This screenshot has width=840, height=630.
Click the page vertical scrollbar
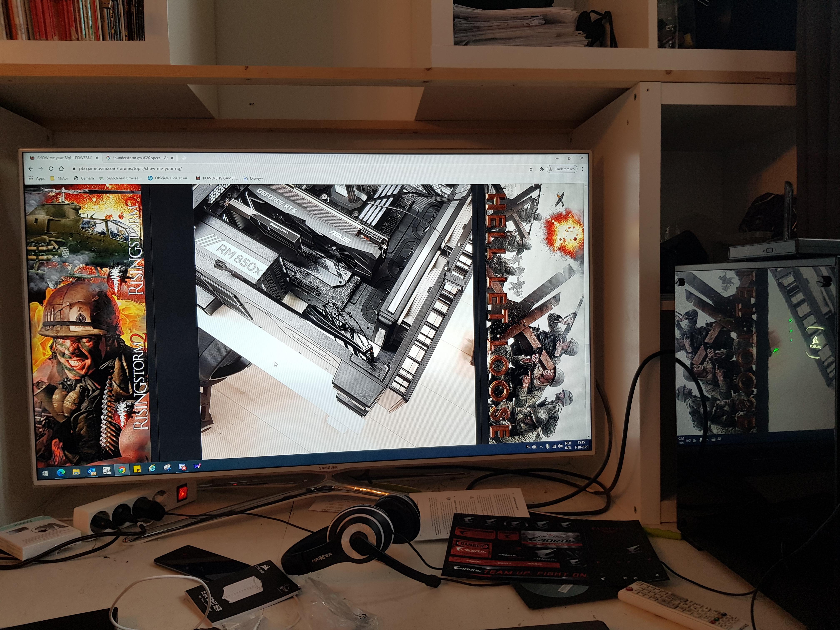tap(587, 311)
